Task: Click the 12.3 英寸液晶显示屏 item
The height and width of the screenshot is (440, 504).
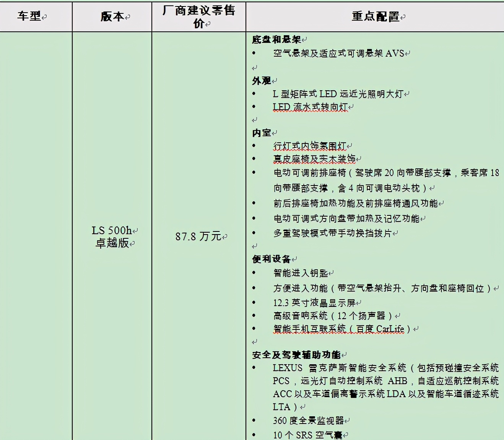Action: point(314,303)
